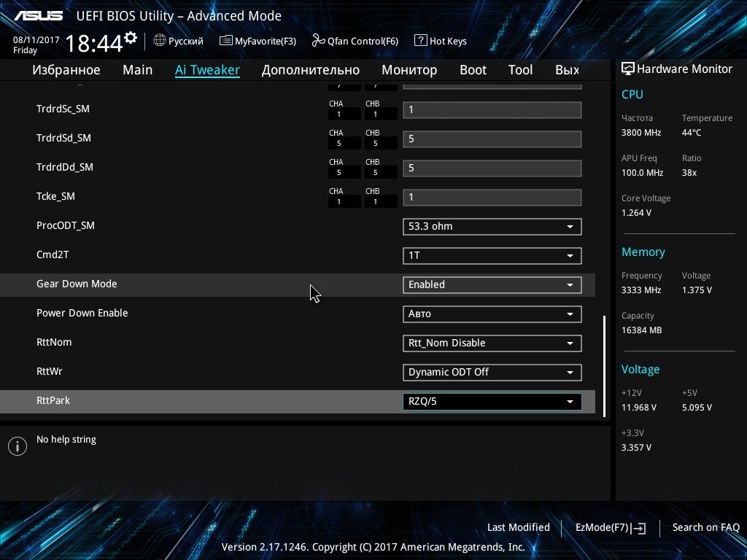Click the Tcke_SM value field

pyautogui.click(x=492, y=197)
